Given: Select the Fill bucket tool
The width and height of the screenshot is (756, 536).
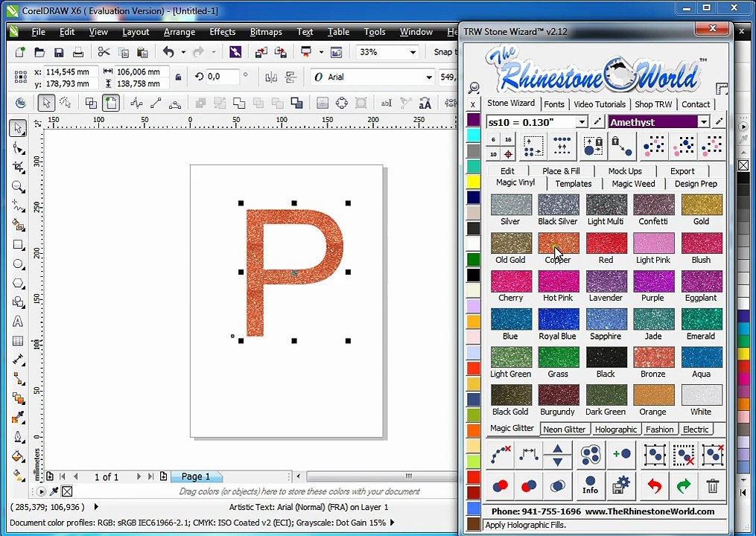Looking at the screenshot, I should coord(18,456).
